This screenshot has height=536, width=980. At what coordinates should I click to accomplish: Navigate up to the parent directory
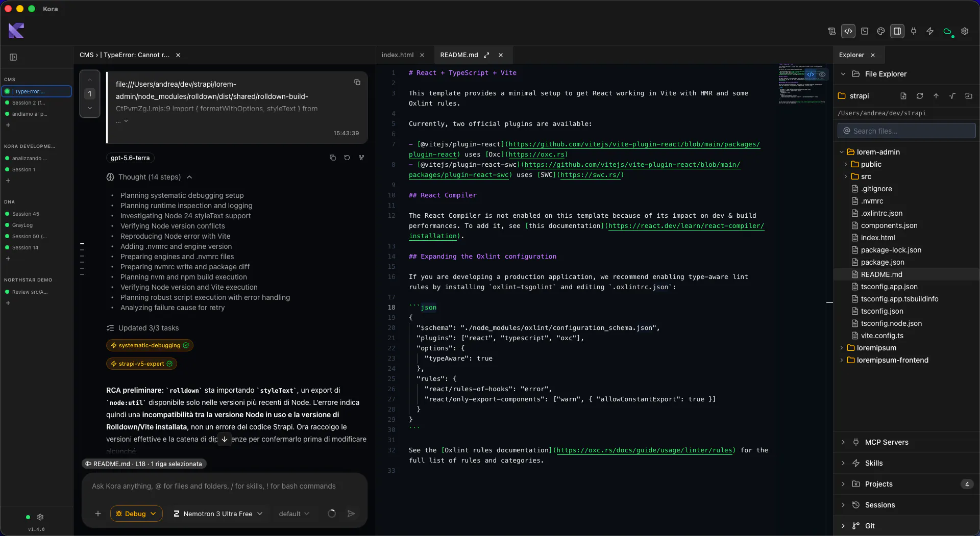tap(936, 96)
